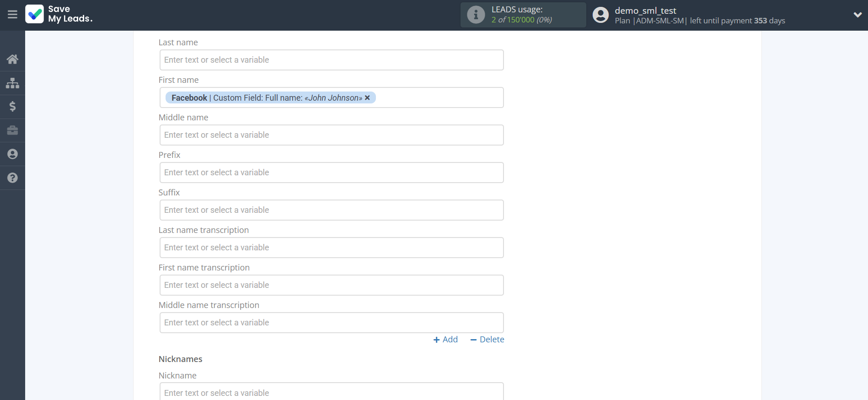
Task: Select the Nickname input field
Action: [332, 392]
